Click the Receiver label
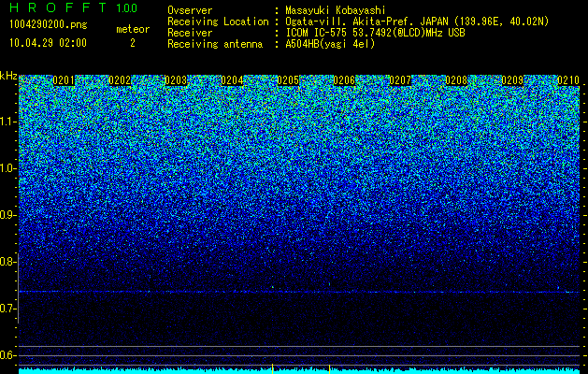This screenshot has height=374, width=588. pos(190,33)
